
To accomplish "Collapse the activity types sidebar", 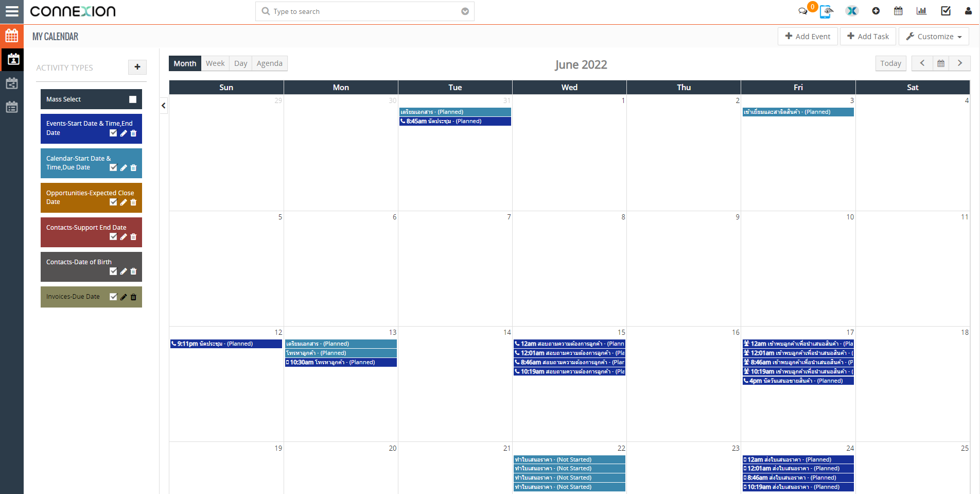I will click(164, 106).
